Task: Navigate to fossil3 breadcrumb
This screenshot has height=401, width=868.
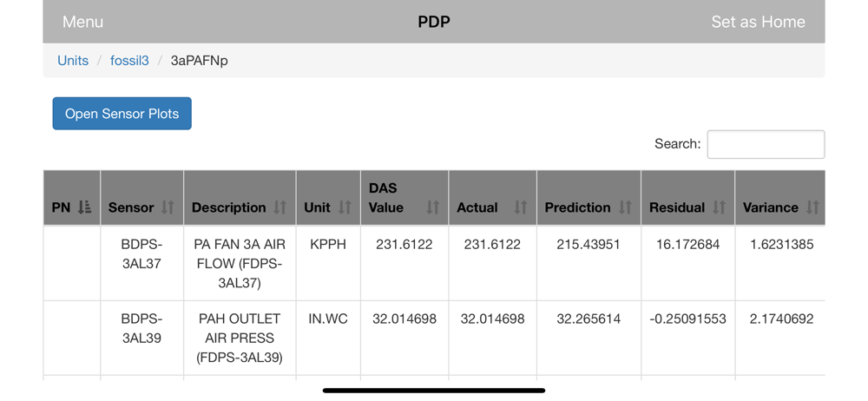Action: pos(129,61)
